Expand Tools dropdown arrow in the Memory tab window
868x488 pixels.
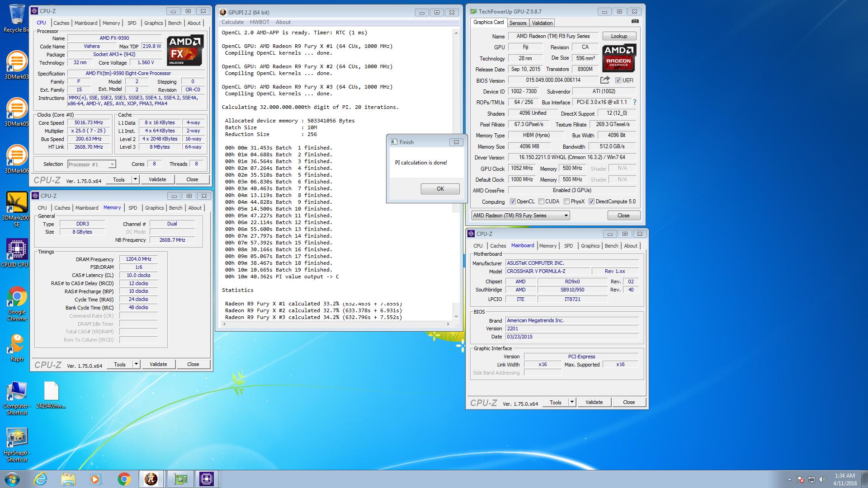point(136,364)
